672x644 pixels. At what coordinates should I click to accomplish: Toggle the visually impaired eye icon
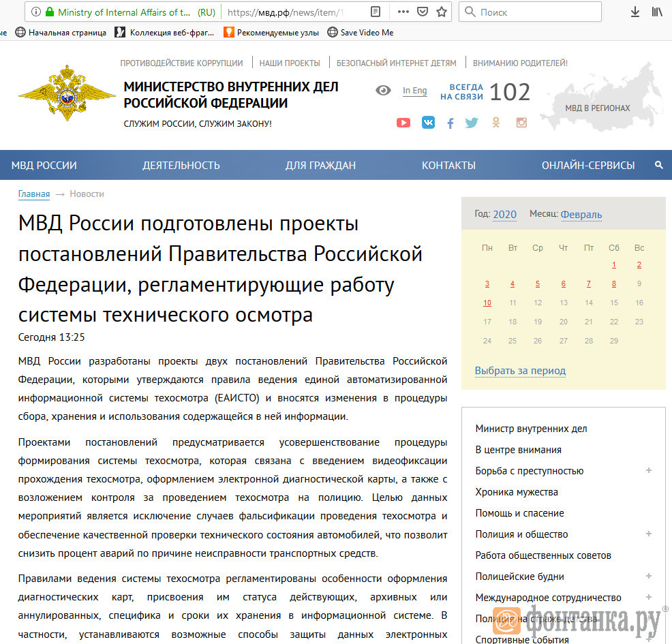tap(383, 91)
